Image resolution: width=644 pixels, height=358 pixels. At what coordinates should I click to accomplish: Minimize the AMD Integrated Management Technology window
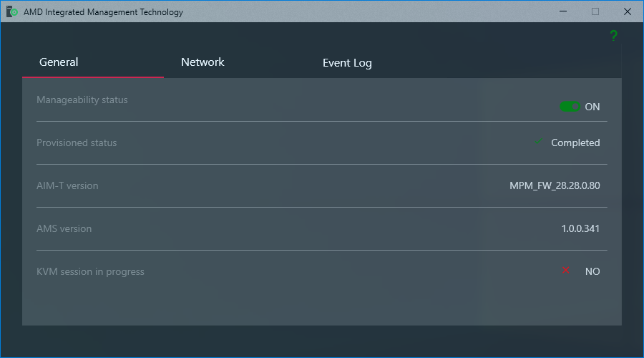point(563,11)
